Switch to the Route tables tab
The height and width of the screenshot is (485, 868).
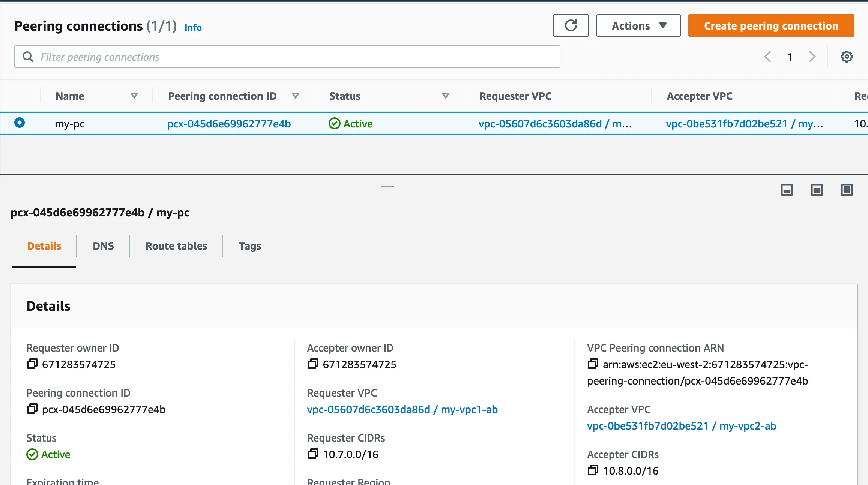[x=176, y=246]
